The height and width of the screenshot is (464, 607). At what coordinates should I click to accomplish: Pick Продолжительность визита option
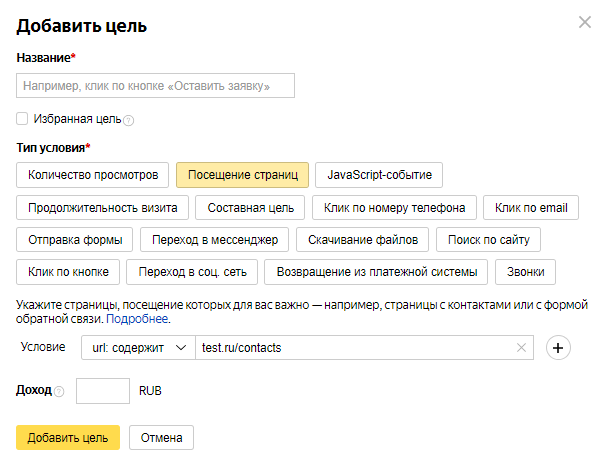click(x=103, y=208)
